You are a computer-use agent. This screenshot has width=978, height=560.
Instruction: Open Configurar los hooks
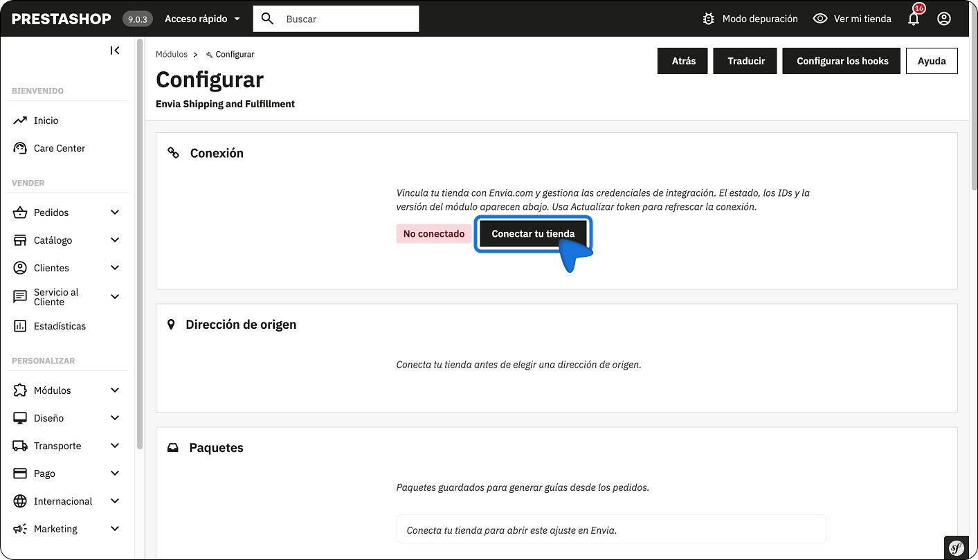click(842, 61)
